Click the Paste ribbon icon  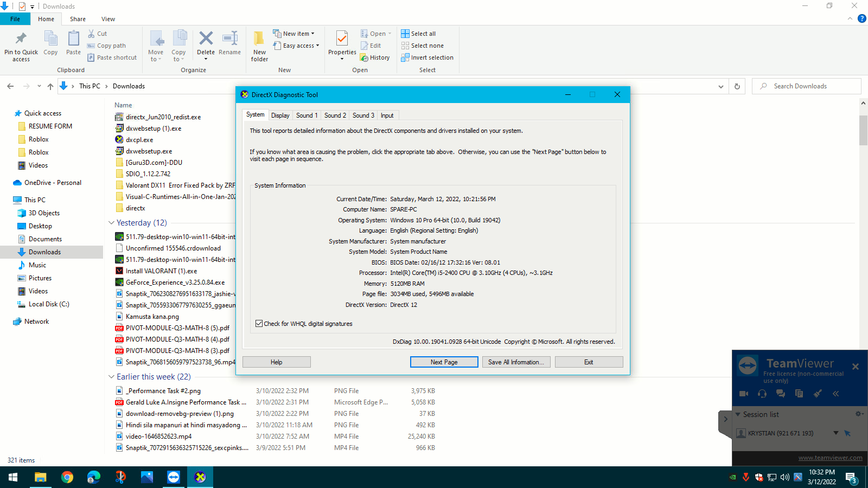click(x=73, y=39)
